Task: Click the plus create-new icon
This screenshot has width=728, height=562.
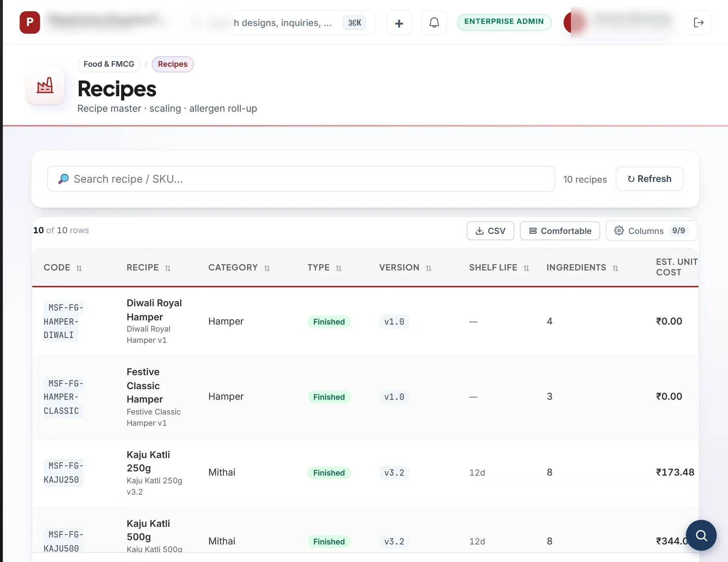Action: click(x=399, y=23)
